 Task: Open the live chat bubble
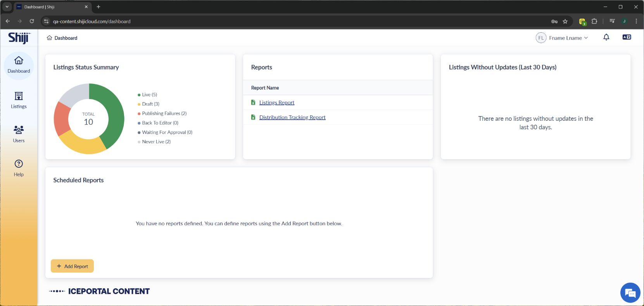click(630, 293)
